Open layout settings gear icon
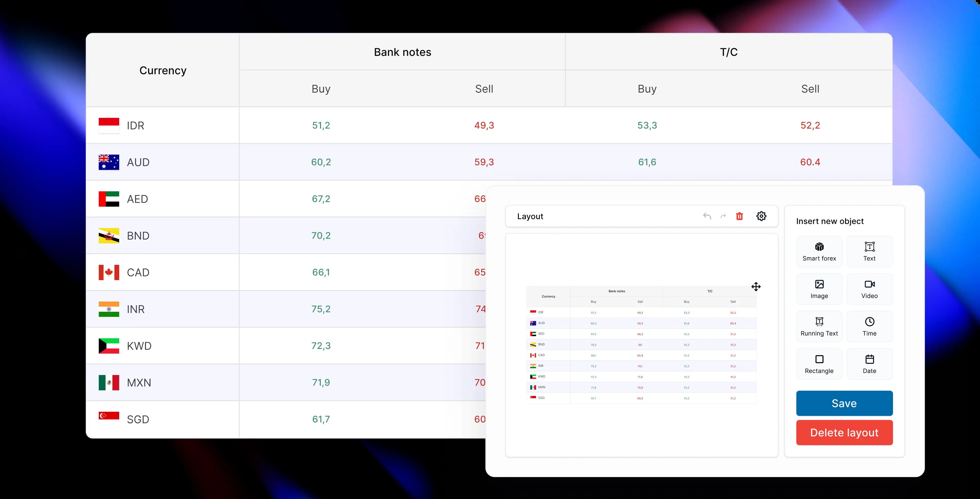 761,216
